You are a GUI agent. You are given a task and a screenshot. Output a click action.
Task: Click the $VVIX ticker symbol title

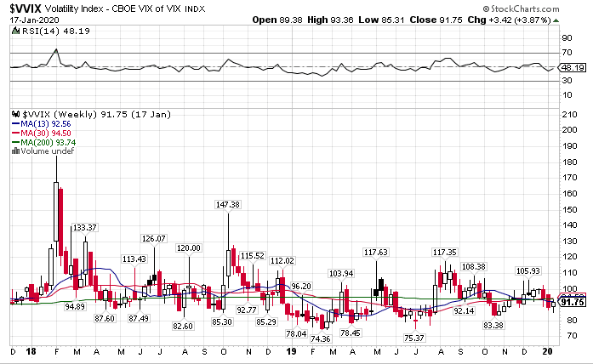point(26,9)
